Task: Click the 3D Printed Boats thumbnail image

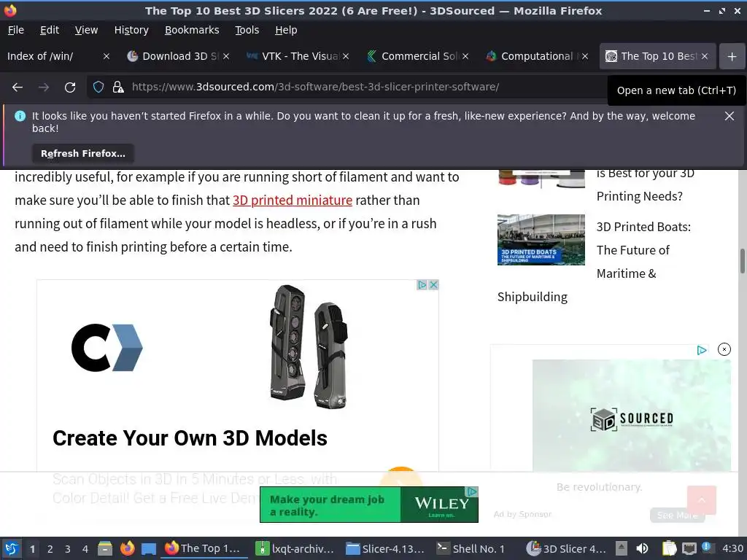Action: pyautogui.click(x=541, y=239)
